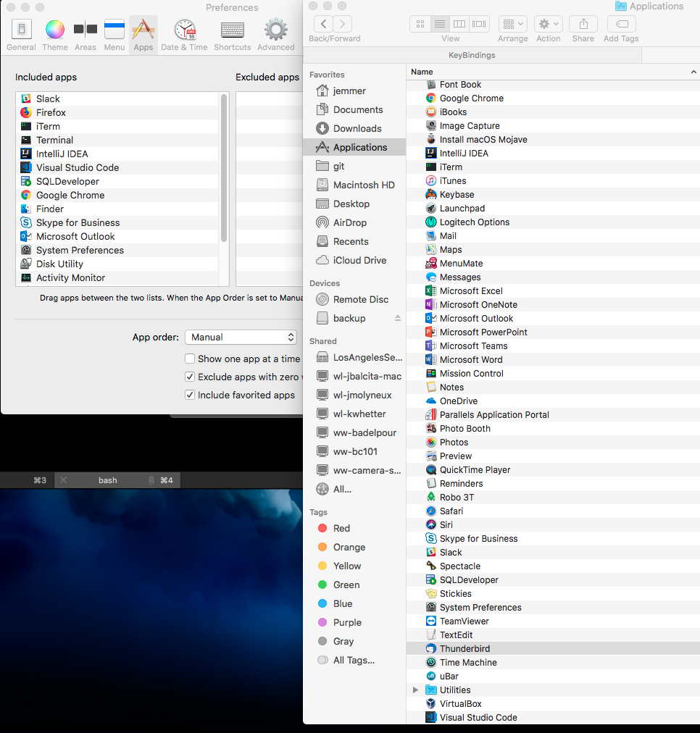The image size is (700, 733).
Task: Open the Theme preferences tab
Action: tap(54, 35)
